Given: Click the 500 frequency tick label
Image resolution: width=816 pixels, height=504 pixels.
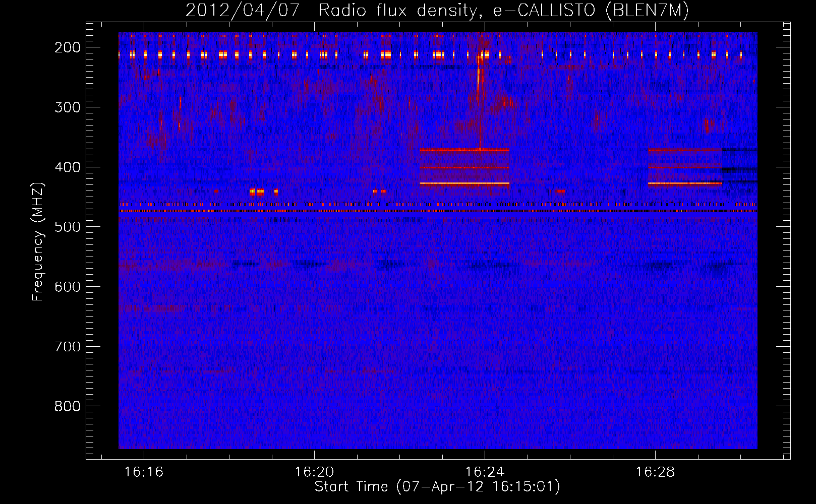Looking at the screenshot, I should click(x=68, y=227).
